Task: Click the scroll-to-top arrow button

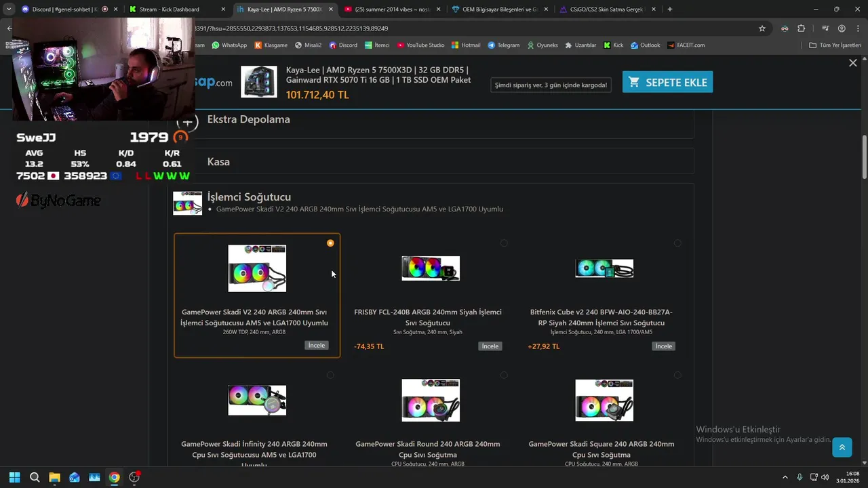Action: coord(842,447)
